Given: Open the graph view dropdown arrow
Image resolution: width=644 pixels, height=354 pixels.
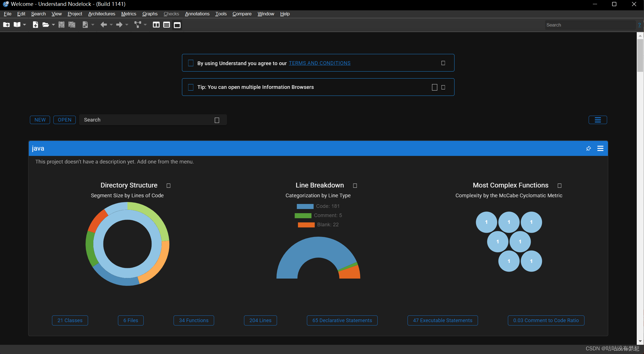Looking at the screenshot, I should [x=145, y=25].
